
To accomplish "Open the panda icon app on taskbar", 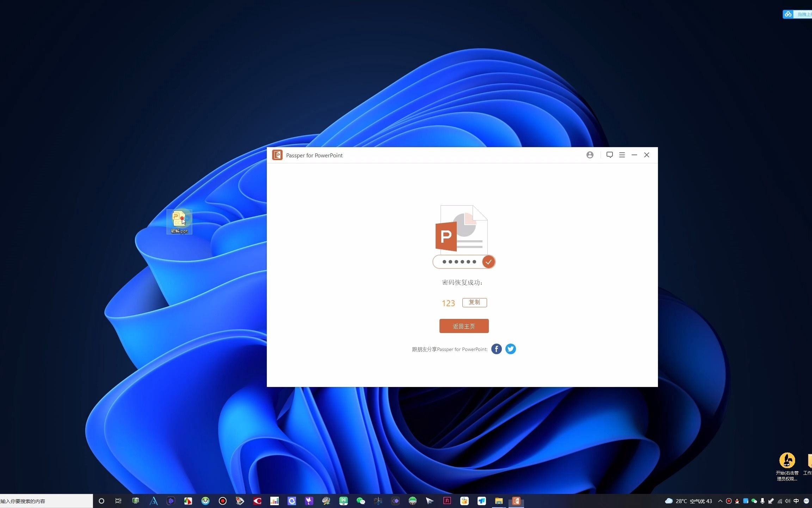I will pyautogui.click(x=205, y=501).
